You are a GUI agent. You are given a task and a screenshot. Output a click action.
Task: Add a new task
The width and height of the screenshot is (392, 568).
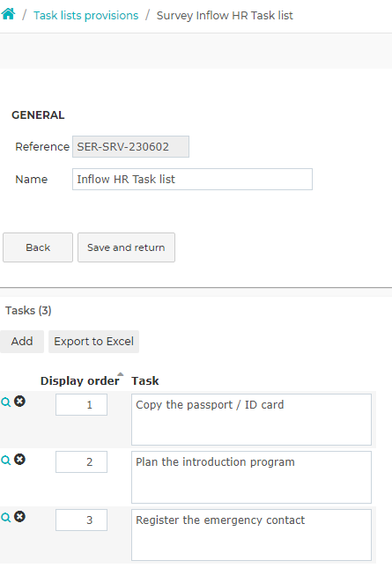click(22, 341)
